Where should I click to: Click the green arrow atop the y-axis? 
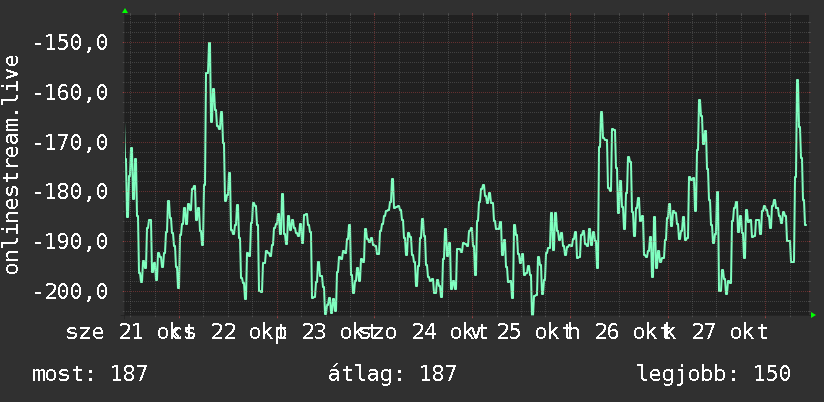[x=125, y=11]
